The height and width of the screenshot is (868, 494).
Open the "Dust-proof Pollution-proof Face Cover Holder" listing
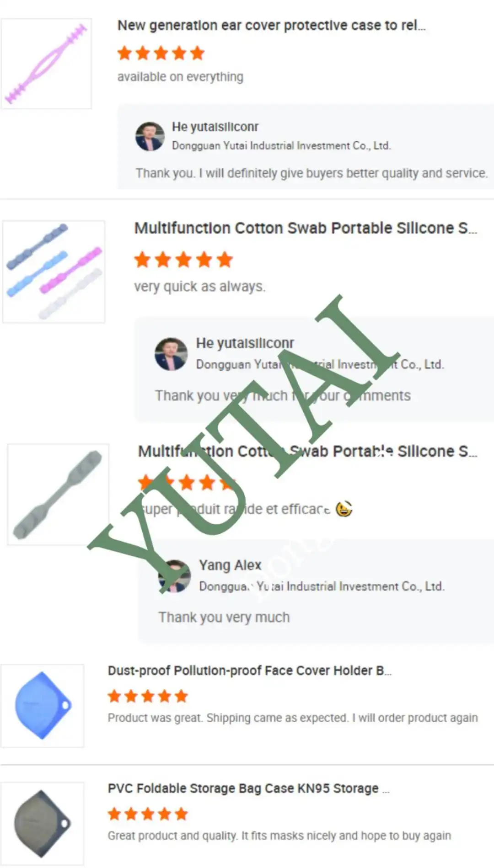click(x=249, y=671)
